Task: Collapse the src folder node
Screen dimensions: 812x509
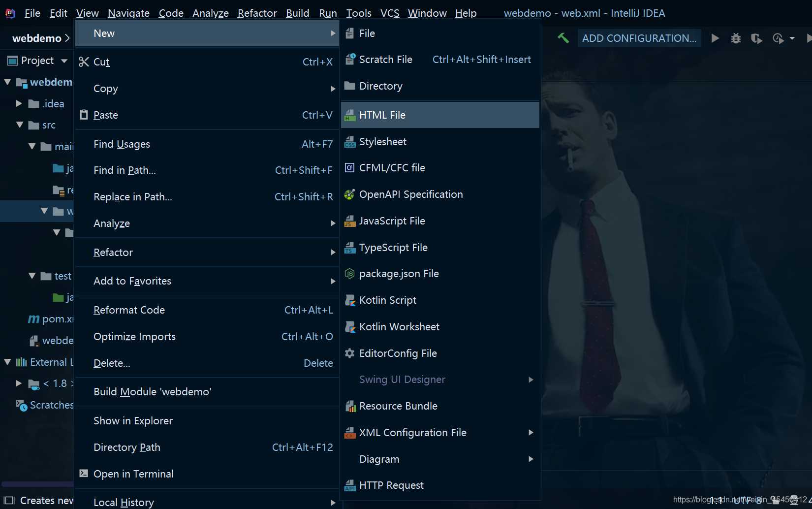Action: (20, 125)
